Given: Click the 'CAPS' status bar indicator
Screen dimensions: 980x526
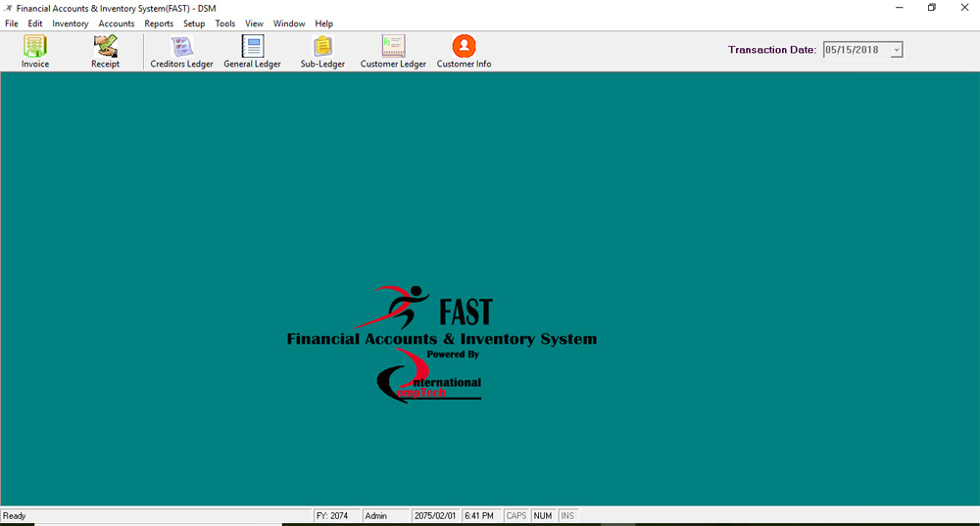Looking at the screenshot, I should [516, 516].
